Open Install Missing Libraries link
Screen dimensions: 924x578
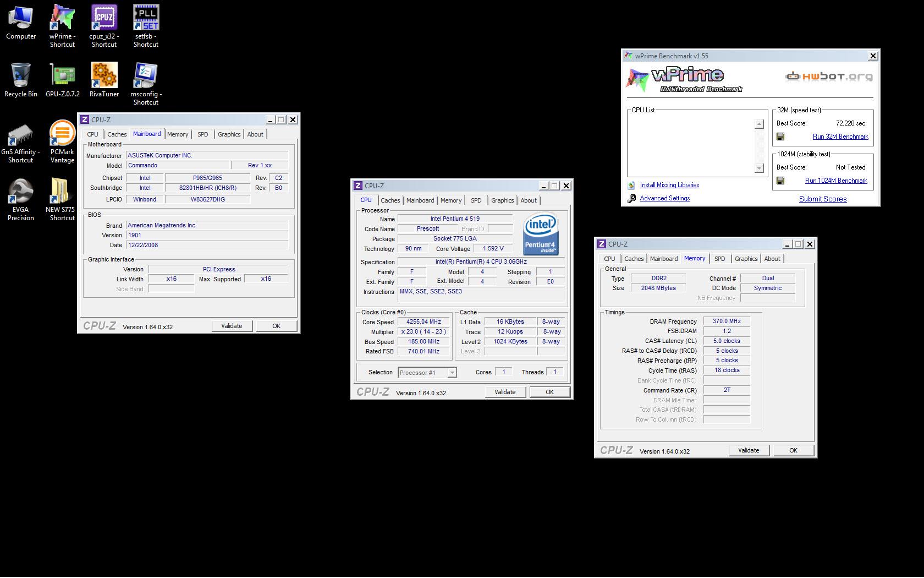(x=669, y=186)
